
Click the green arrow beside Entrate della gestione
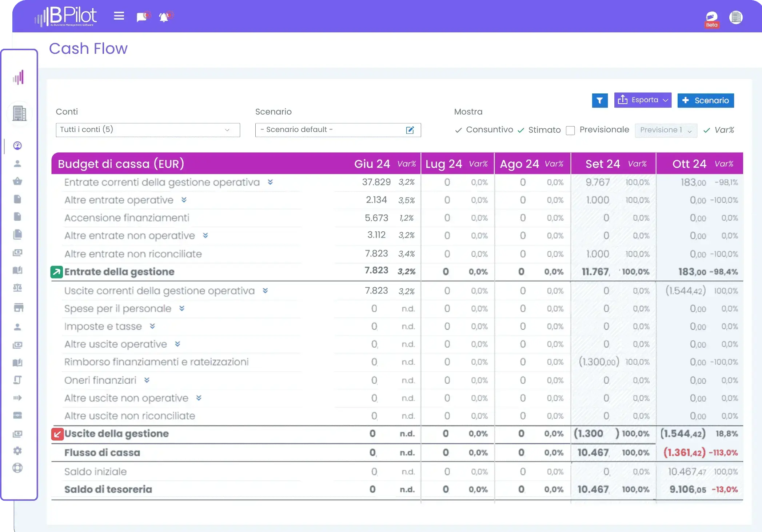pyautogui.click(x=57, y=272)
